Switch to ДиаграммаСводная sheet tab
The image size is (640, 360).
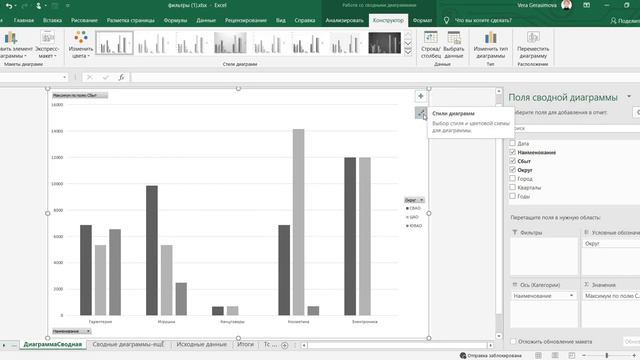point(53,344)
